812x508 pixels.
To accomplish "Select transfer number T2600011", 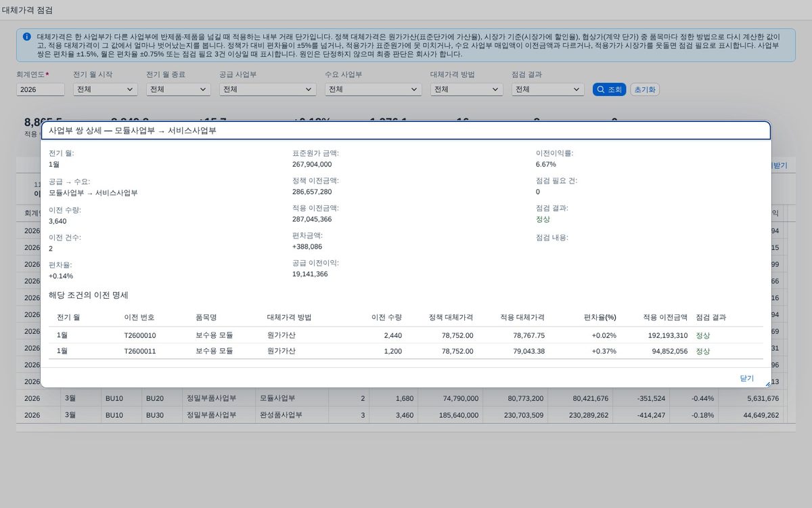I will click(140, 352).
